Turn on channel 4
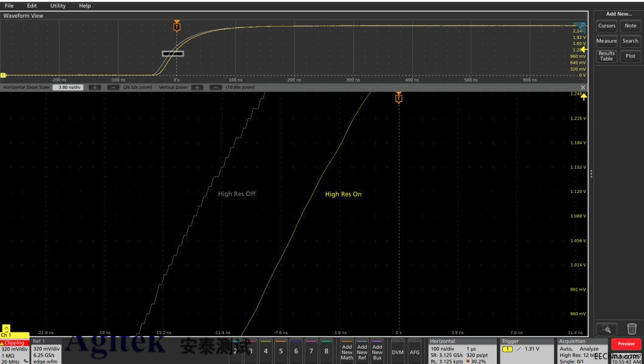This screenshot has width=644, height=364. (265, 351)
